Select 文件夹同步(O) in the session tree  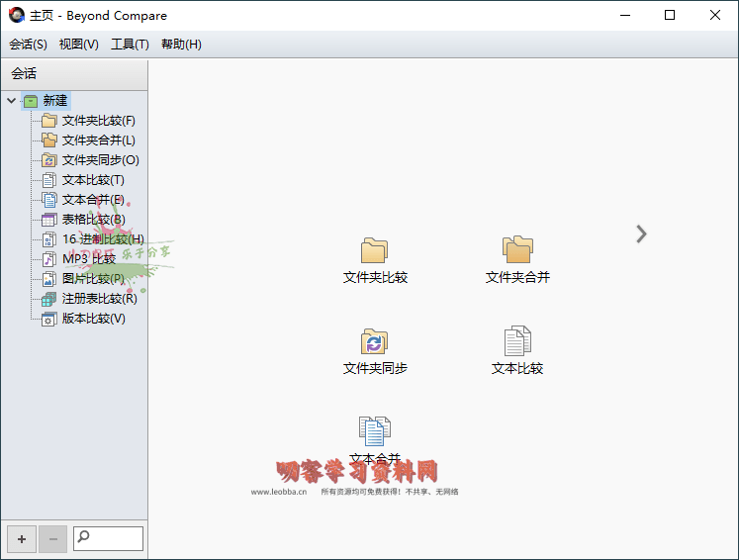pos(100,160)
